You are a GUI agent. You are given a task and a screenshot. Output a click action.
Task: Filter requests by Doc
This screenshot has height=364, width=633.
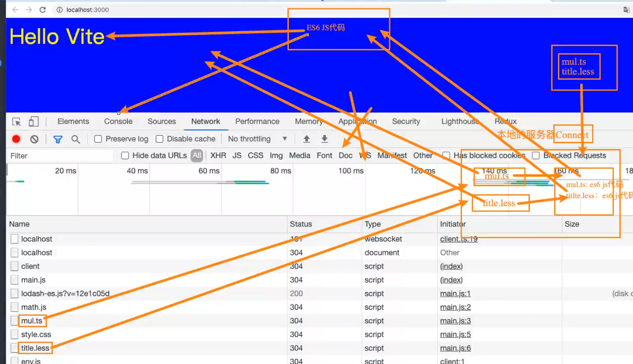(x=346, y=155)
